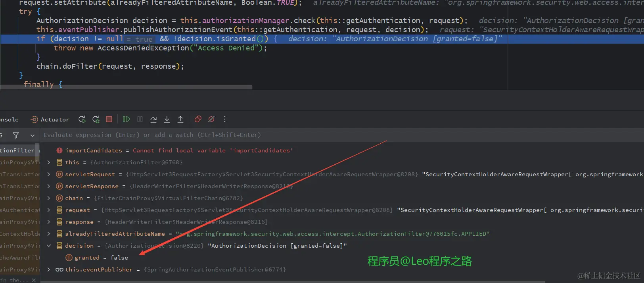644x283 pixels.
Task: Close the 'in the...' notification hint
Action: (x=34, y=280)
